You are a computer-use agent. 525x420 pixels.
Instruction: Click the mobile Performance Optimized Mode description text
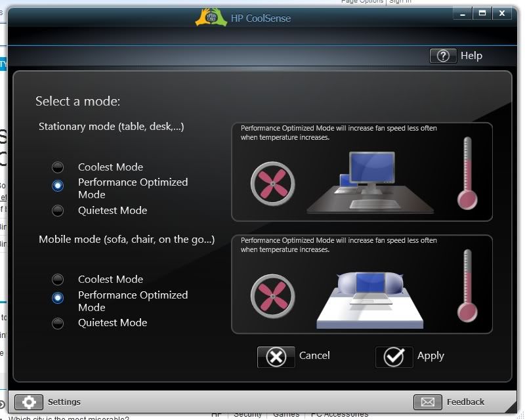tap(339, 245)
